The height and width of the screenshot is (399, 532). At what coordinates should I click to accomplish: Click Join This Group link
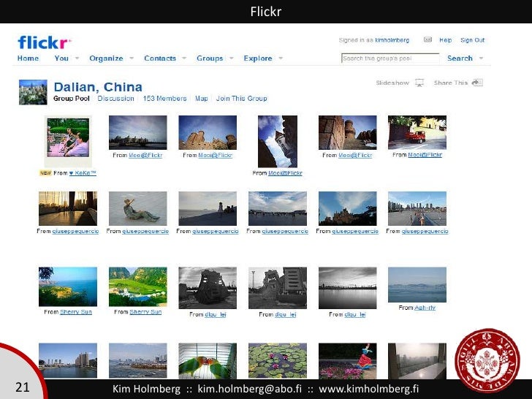click(242, 99)
